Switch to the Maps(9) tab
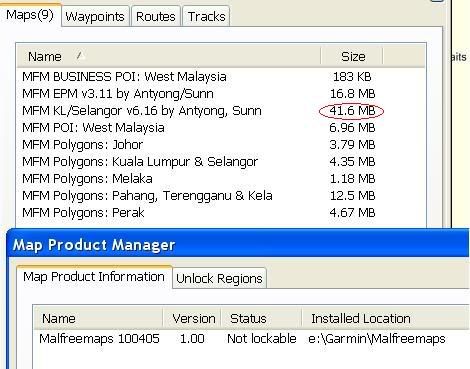This screenshot has height=369, width=470. click(30, 15)
